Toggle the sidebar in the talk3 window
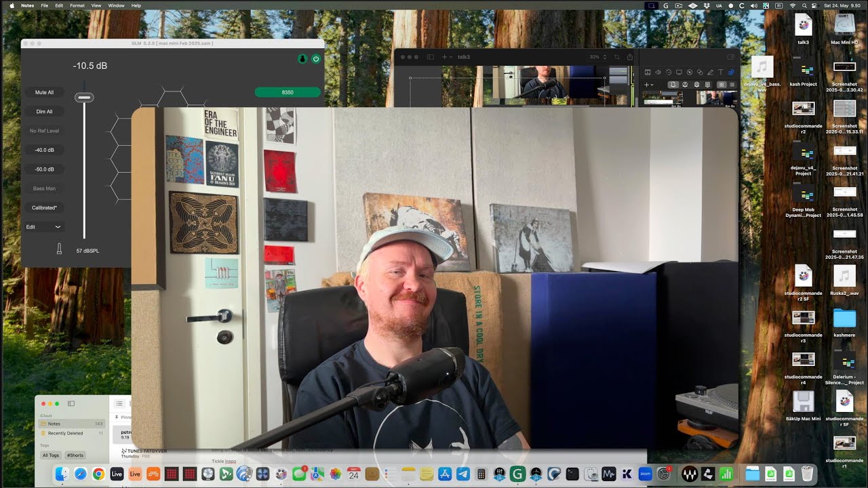Screen dimensions: 868x488 (x=430, y=57)
